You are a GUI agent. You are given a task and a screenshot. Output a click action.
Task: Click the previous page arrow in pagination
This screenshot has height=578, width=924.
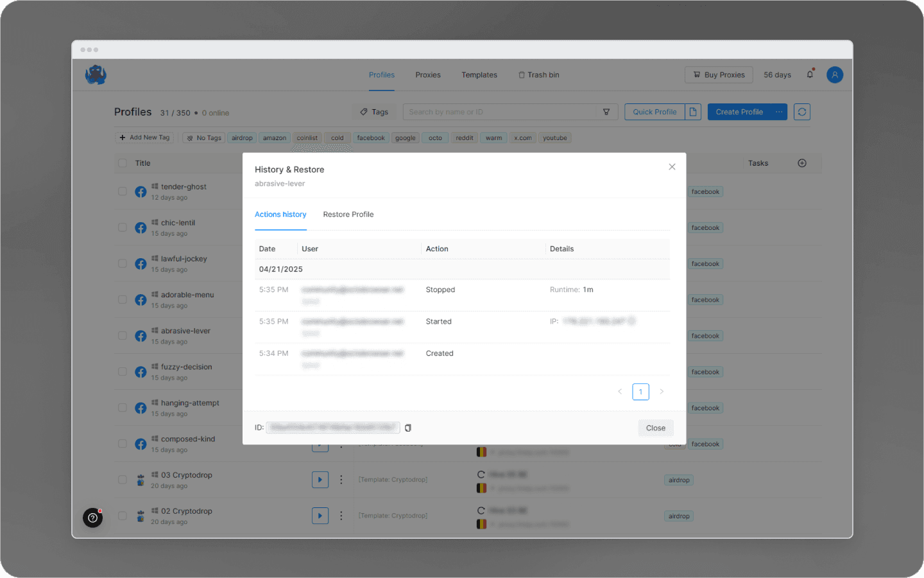point(620,392)
